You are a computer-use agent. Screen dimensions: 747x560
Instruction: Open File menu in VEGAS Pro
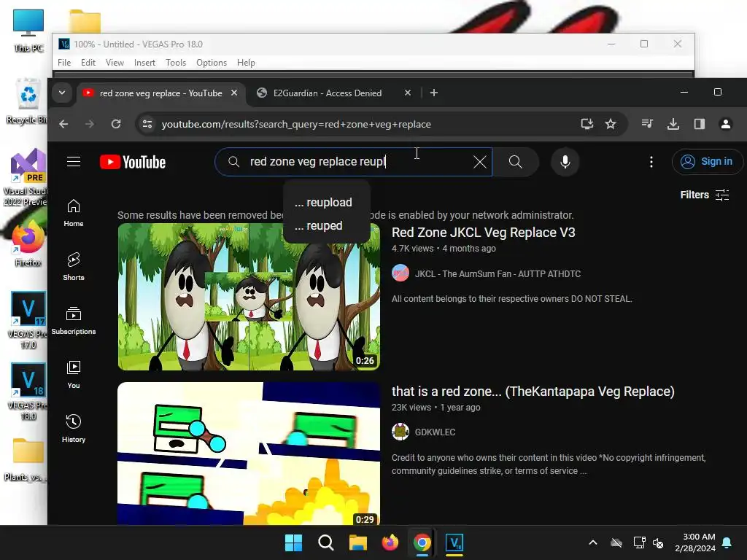click(64, 63)
